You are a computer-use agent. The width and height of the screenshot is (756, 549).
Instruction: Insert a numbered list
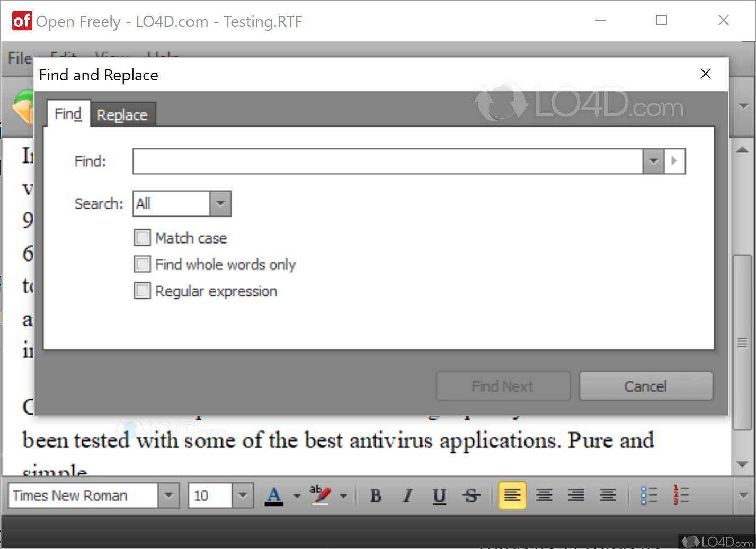tap(680, 496)
